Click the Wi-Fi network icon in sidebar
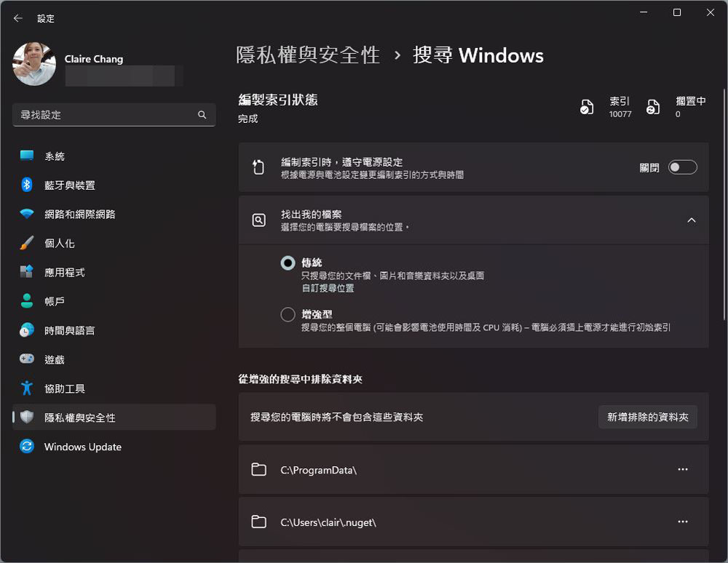728x563 pixels. 27,214
